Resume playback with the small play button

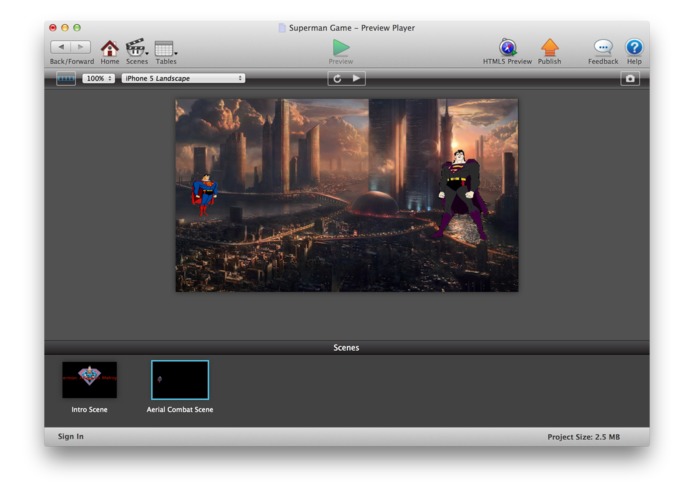coord(356,78)
